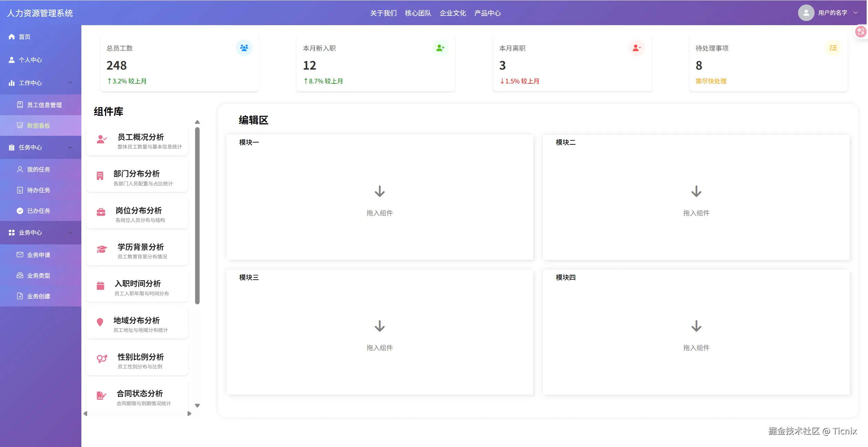Collapse the 工作中心 sidebar group
The width and height of the screenshot is (868, 447).
point(70,83)
